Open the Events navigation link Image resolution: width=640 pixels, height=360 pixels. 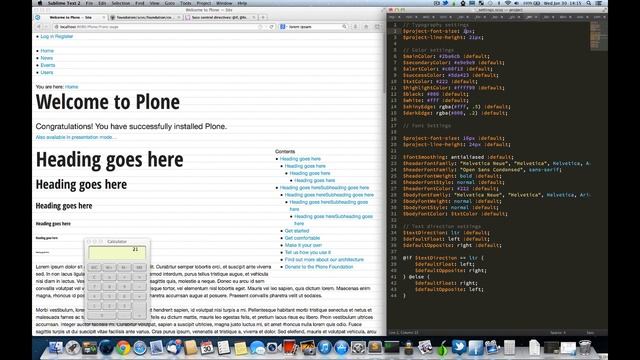coord(48,65)
